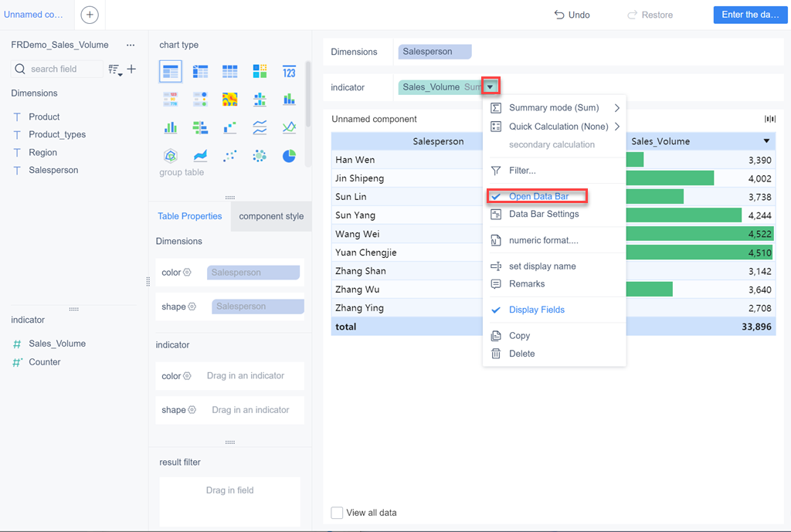
Task: Open Dimensions shape settings gear
Action: pyautogui.click(x=192, y=307)
